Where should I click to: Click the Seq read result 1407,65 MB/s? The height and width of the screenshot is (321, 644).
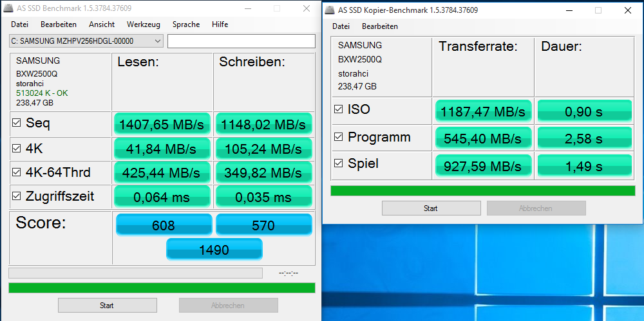click(x=162, y=124)
